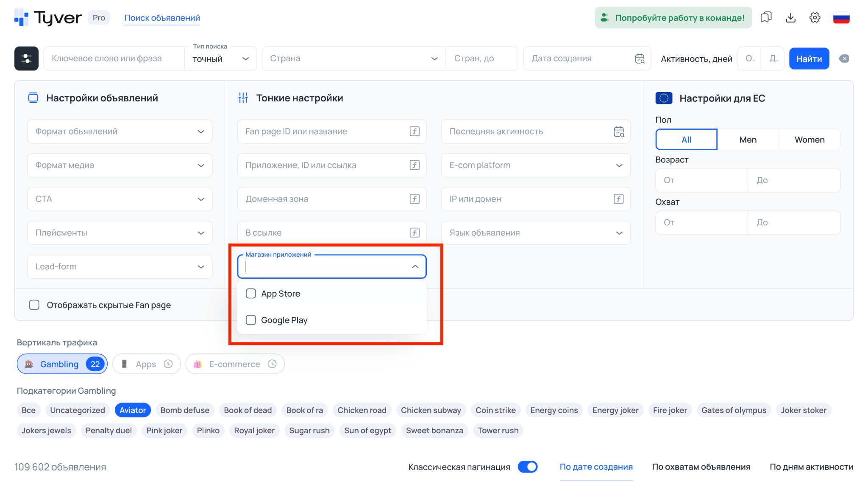Click function icon in Fan page ID field
The height and width of the screenshot is (490, 868).
[x=415, y=132]
